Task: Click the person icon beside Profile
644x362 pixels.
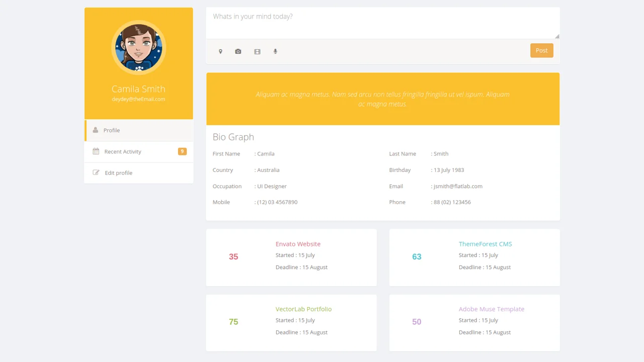Action: tap(96, 130)
